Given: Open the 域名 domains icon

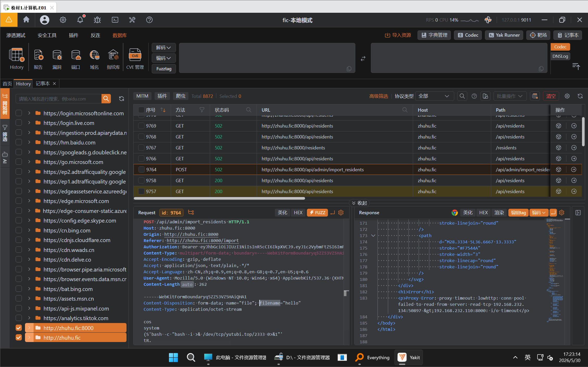Looking at the screenshot, I should click(x=94, y=59).
